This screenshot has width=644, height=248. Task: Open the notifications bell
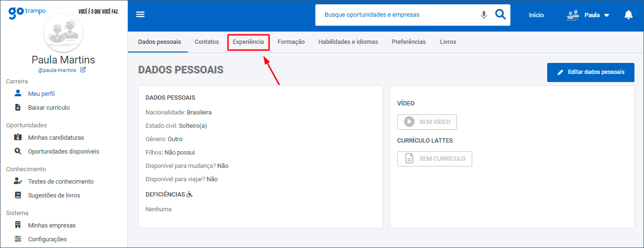coord(628,15)
